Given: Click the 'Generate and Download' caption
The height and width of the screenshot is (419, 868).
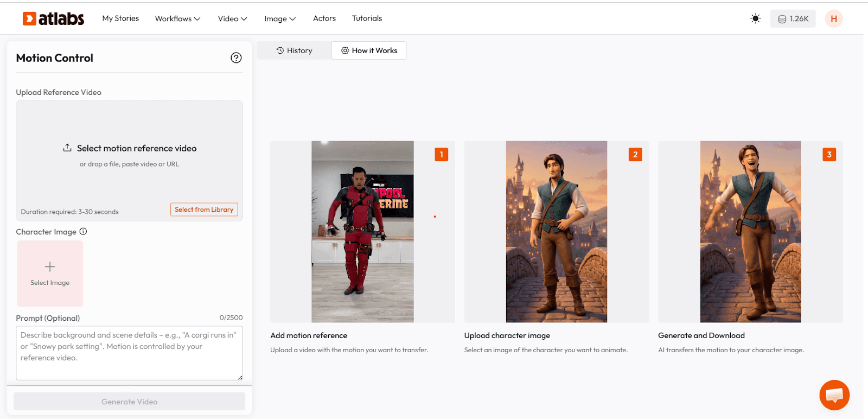Looking at the screenshot, I should [701, 335].
